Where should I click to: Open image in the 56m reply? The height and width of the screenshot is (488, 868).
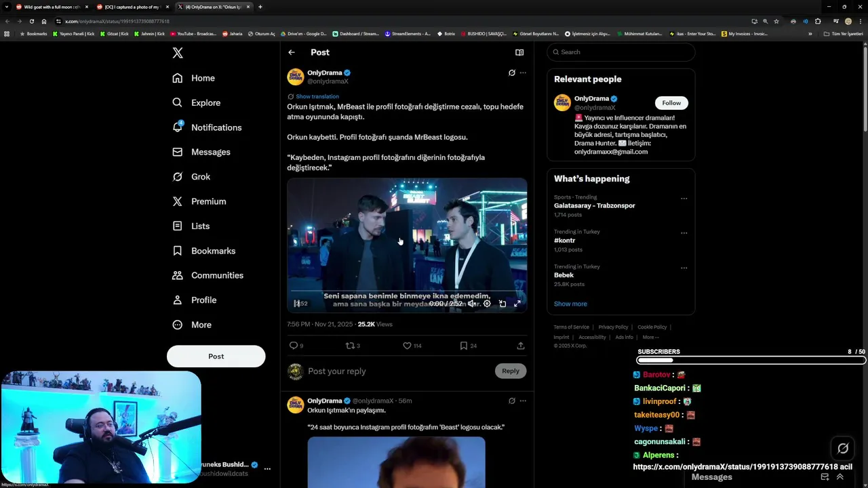point(396,462)
